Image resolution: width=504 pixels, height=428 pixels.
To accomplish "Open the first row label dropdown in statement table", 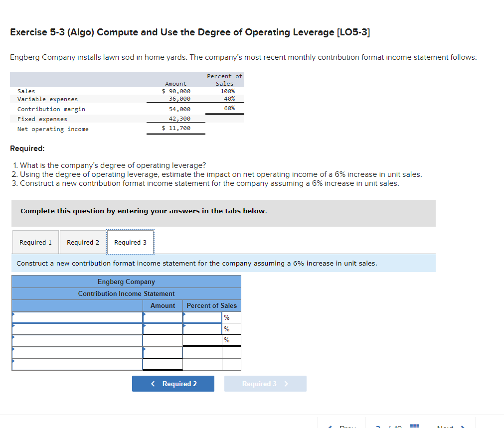I will pos(77,317).
